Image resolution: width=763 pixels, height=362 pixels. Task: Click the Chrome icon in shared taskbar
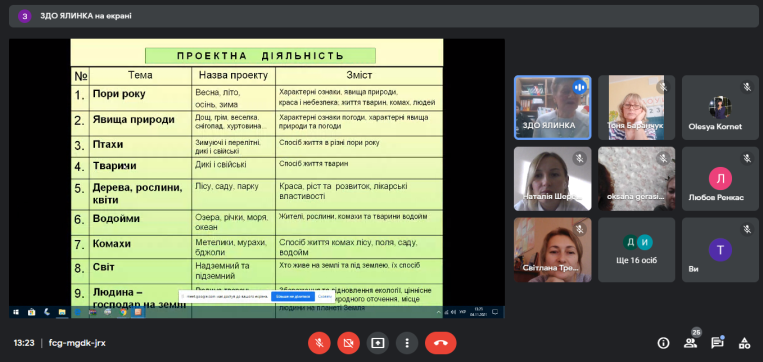124,312
